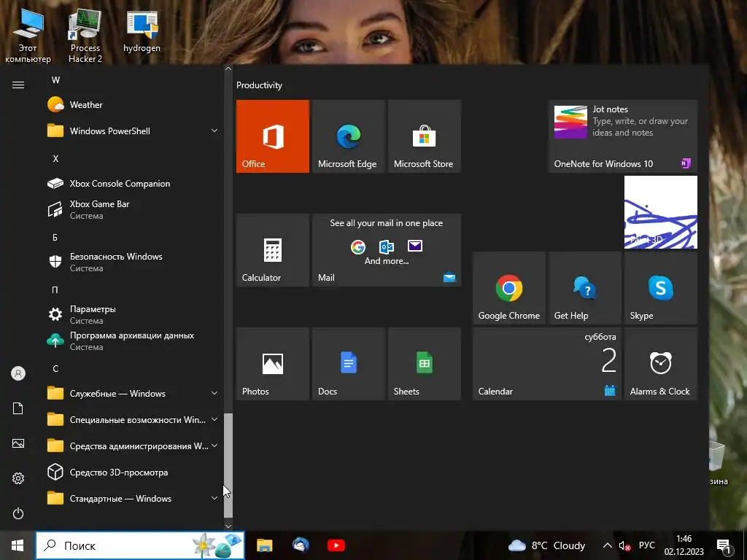Launch Microsoft Edge tile
747x560 pixels.
(x=348, y=136)
